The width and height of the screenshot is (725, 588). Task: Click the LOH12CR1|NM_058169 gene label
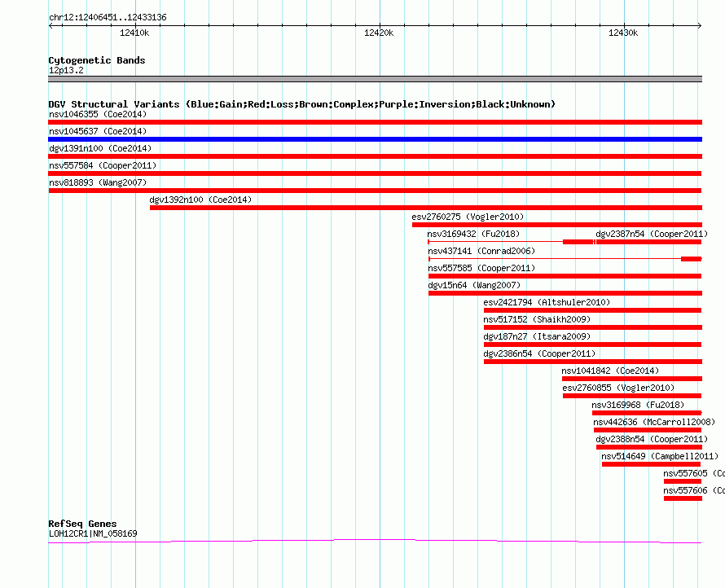(x=93, y=533)
